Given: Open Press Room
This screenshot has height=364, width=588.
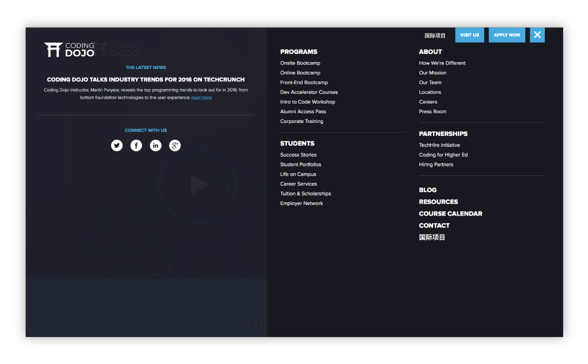Looking at the screenshot, I should [x=432, y=112].
